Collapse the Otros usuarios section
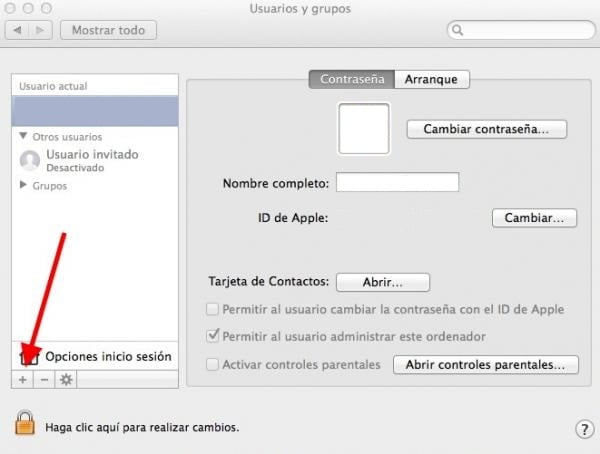600x454 pixels. coord(24,136)
